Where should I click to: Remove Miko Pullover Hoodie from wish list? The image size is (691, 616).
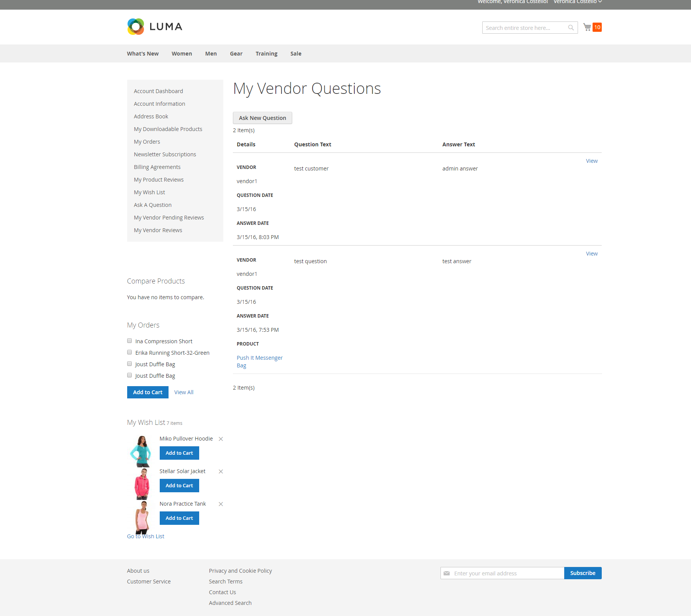(x=221, y=439)
